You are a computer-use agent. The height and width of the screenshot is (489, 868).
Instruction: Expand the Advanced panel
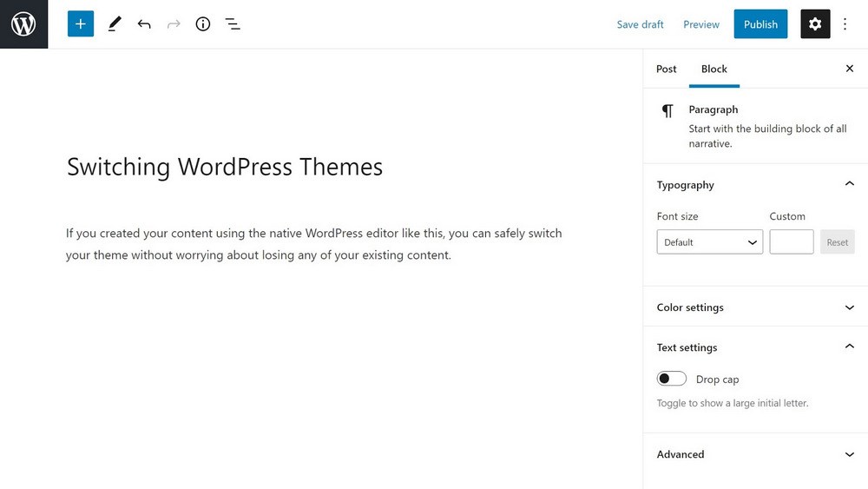(x=755, y=454)
